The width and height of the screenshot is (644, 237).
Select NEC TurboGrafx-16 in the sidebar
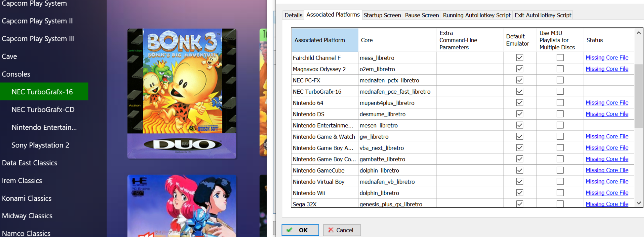(44, 91)
